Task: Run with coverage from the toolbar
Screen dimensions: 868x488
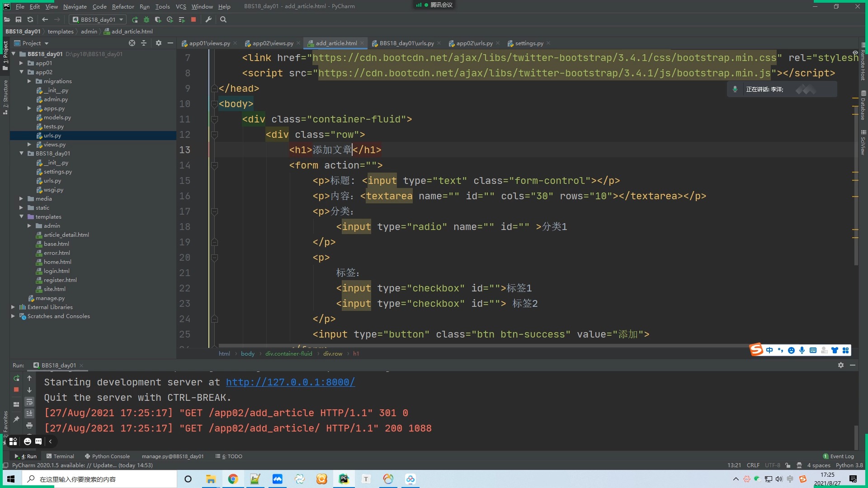Action: [x=158, y=19]
